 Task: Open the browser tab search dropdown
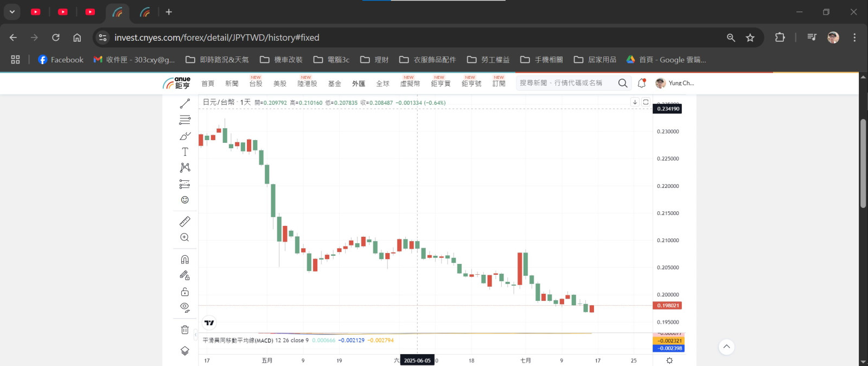[12, 12]
